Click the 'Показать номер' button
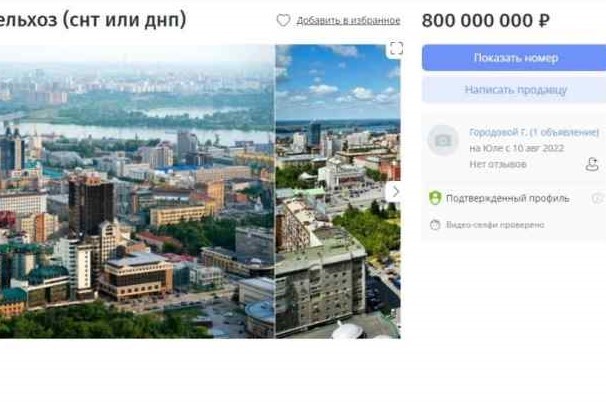 coord(516,58)
